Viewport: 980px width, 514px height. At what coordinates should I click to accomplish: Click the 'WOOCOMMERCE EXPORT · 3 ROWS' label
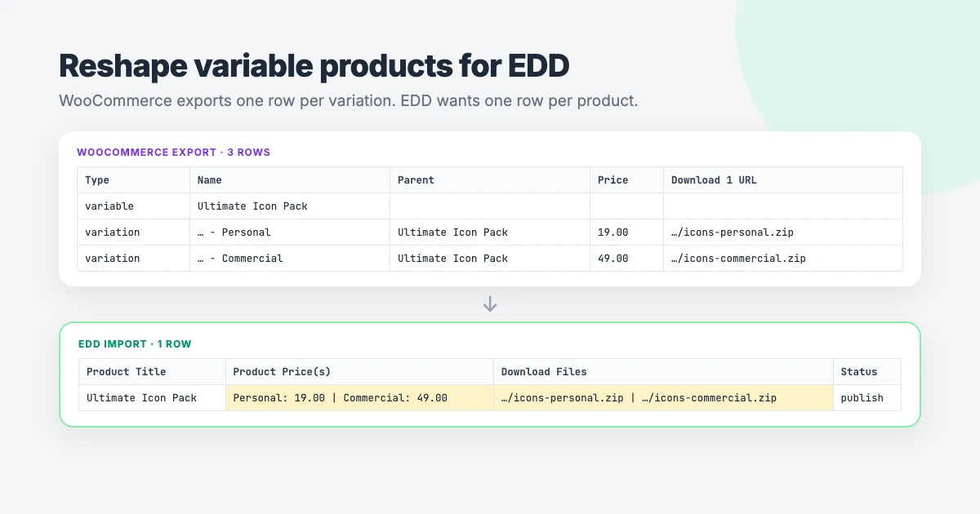(173, 153)
